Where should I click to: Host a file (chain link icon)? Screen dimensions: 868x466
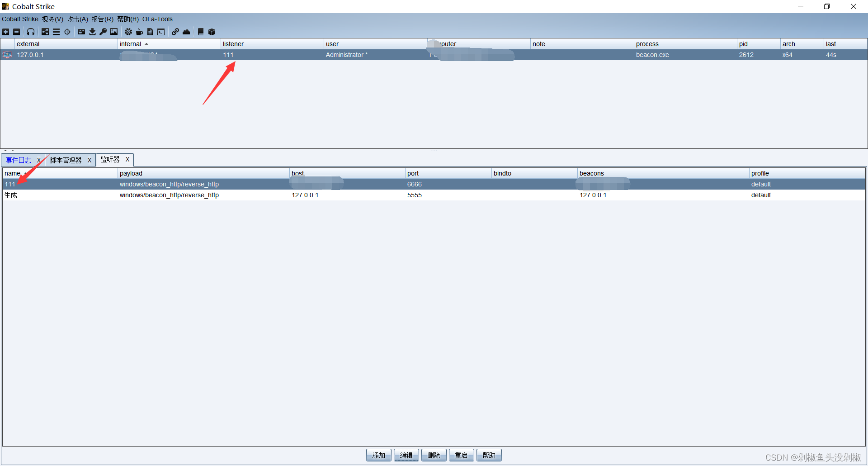coord(175,32)
